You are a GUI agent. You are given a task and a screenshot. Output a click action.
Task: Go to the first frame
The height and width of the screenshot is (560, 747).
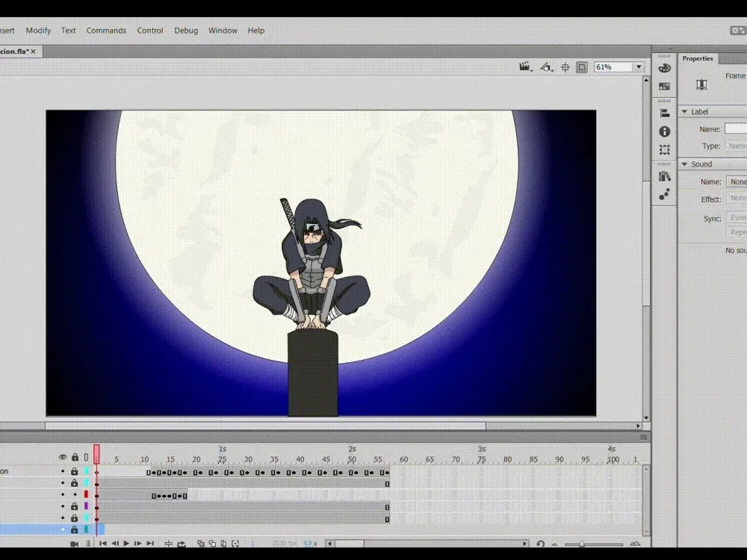coord(103,544)
